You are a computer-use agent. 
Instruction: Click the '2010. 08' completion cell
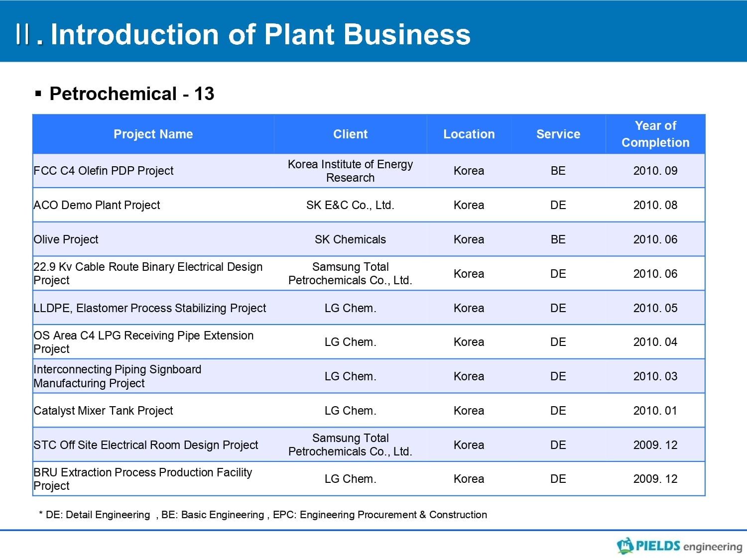click(655, 205)
